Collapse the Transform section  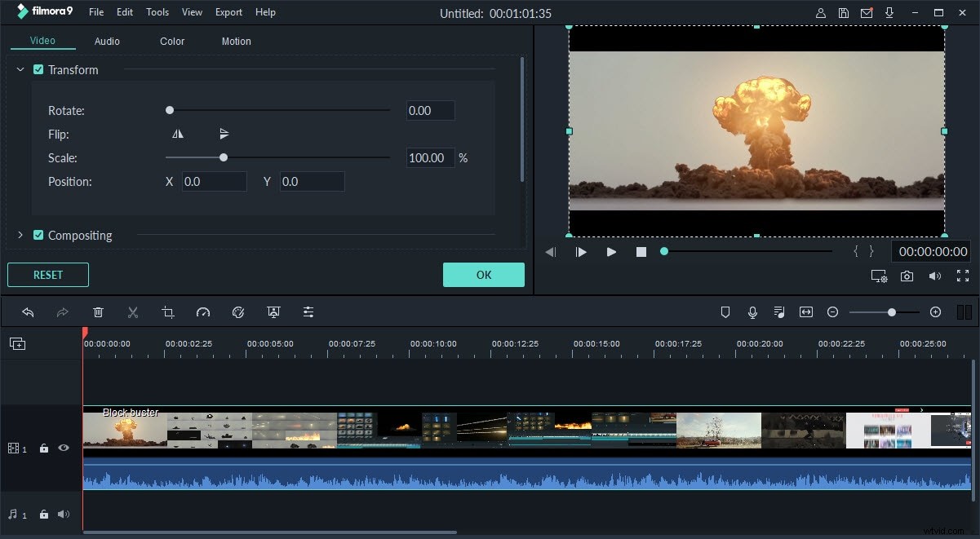coord(20,69)
